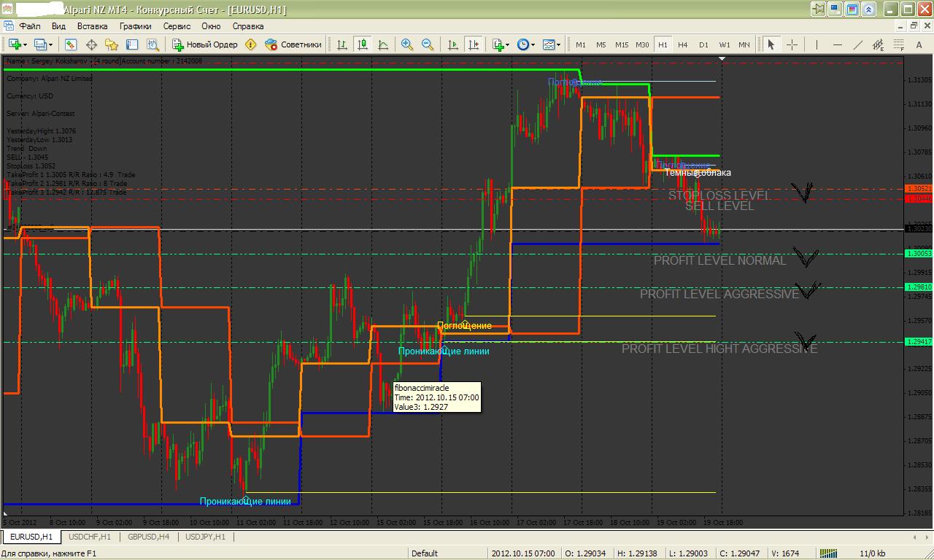Switch chart to bar chart mode
934x560 pixels.
[342, 44]
